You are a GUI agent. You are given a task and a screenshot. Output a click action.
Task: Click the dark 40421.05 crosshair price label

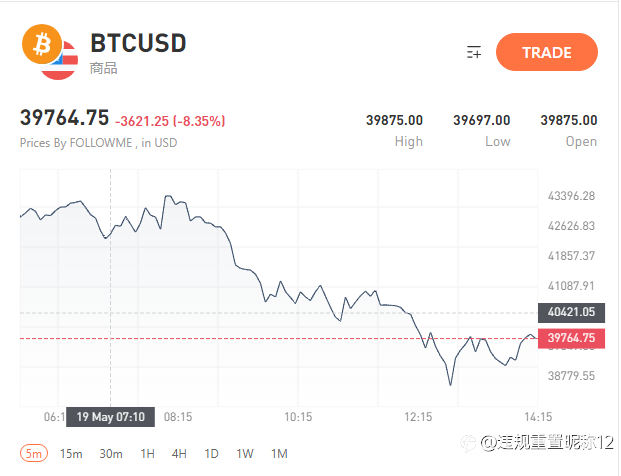pyautogui.click(x=571, y=312)
